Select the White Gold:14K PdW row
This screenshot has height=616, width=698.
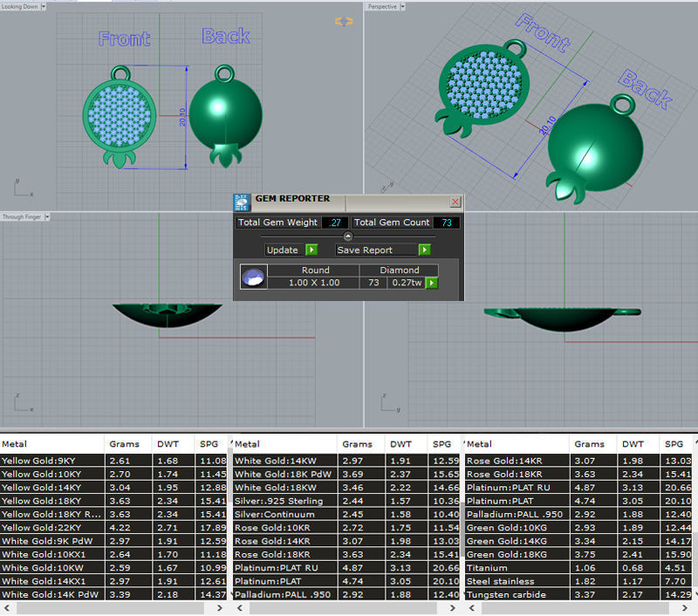point(113,594)
